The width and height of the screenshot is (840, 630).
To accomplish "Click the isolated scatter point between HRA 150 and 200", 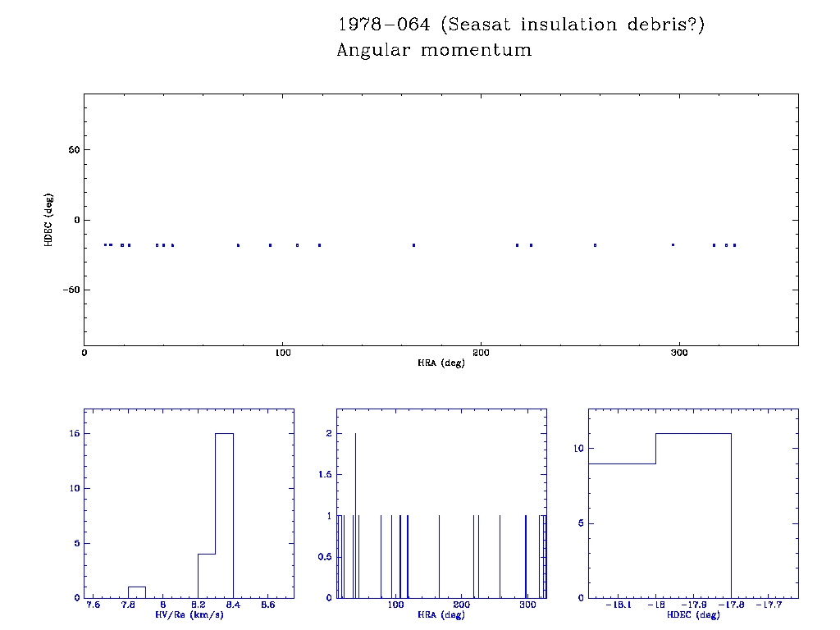I will coord(413,245).
